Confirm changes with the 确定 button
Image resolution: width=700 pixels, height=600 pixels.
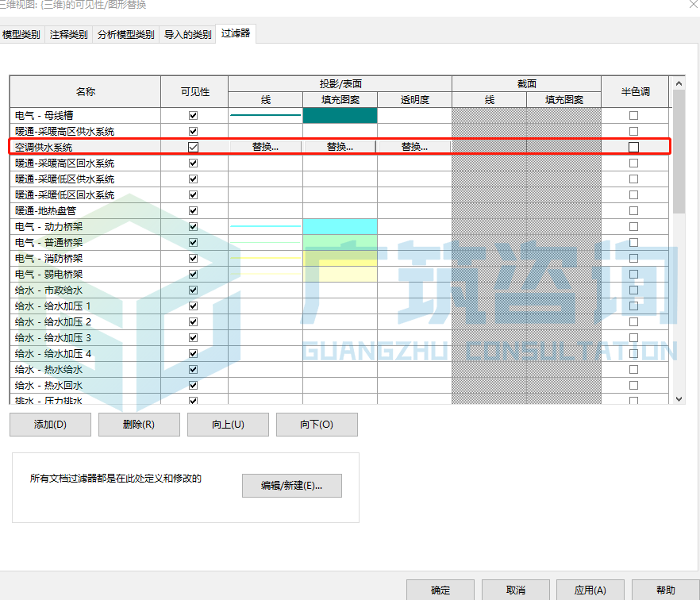coord(440,591)
